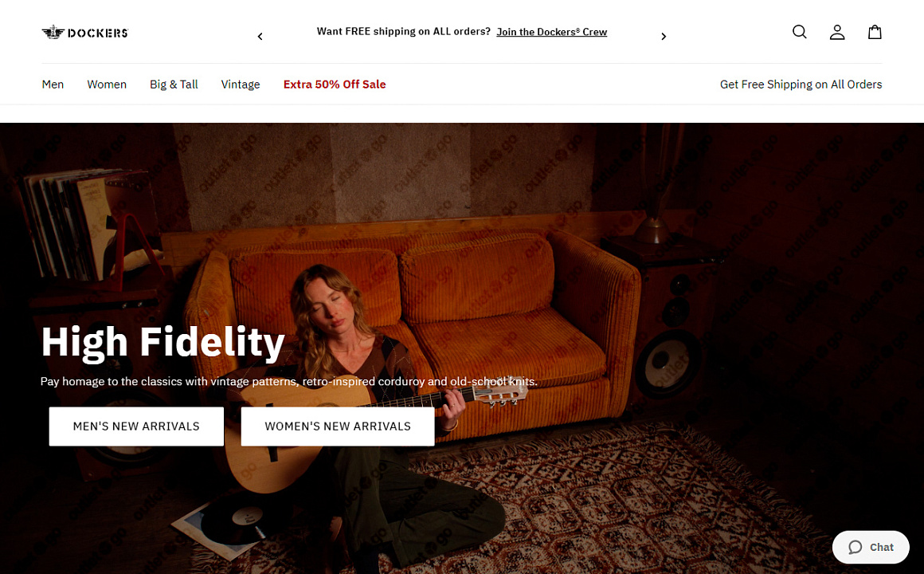Click WOMEN'S NEW ARRIVALS button
Screen dimensions: 924x574
tap(338, 426)
